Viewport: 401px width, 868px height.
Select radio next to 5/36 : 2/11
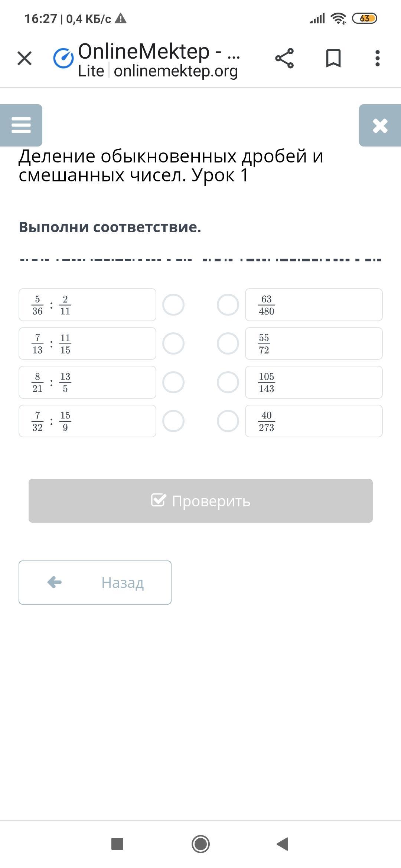click(x=173, y=305)
